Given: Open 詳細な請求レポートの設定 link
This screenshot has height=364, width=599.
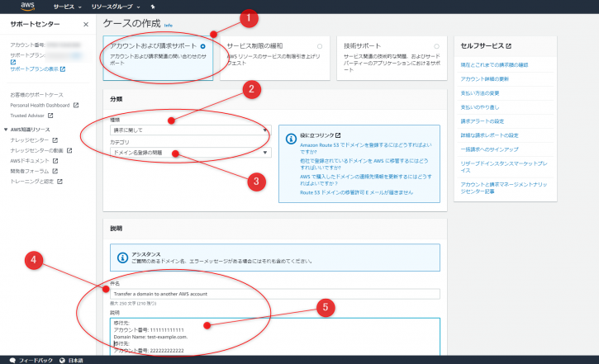Looking at the screenshot, I should tap(489, 135).
